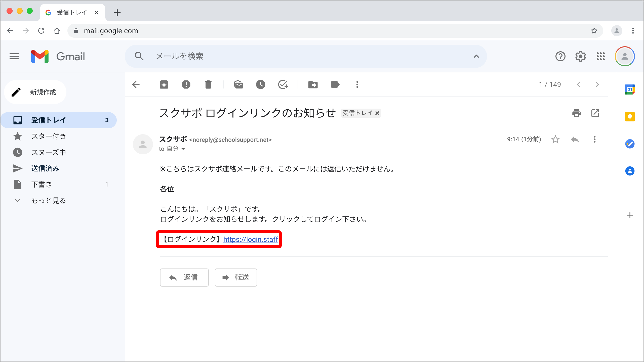Focus the メールを検索 search field
The width and height of the screenshot is (644, 362).
tap(306, 56)
